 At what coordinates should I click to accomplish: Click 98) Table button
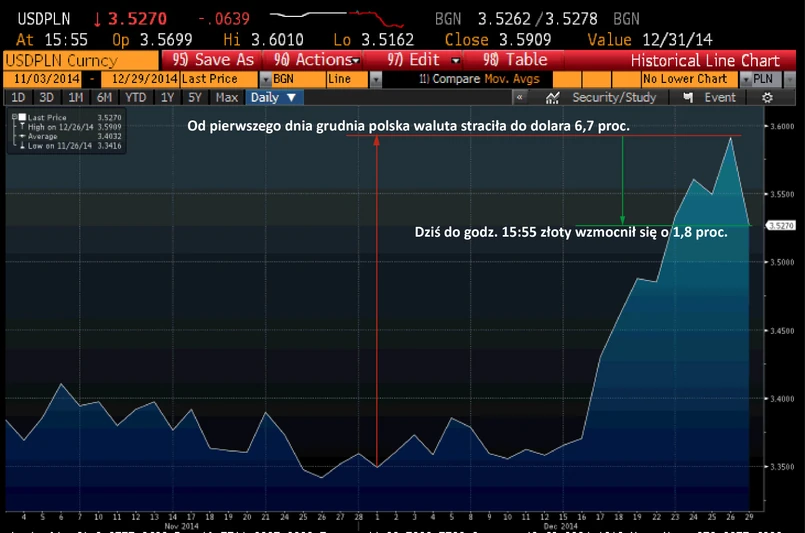tap(515, 60)
